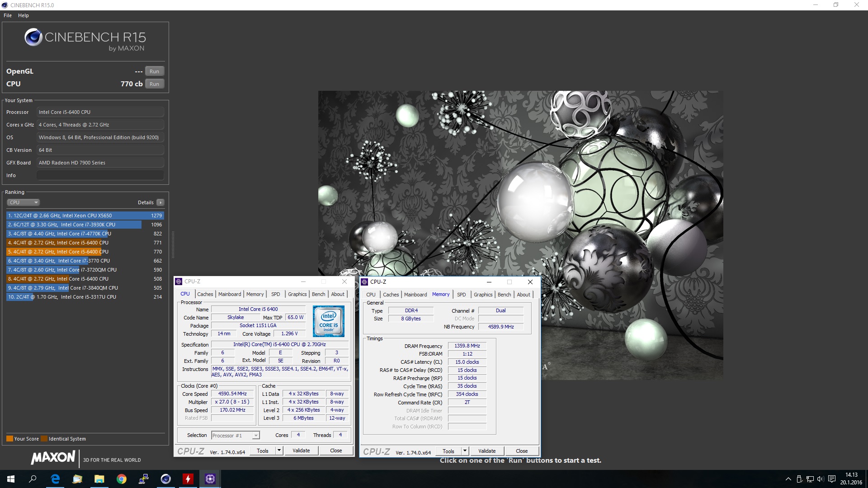This screenshot has height=488, width=868.
Task: Open SPD tab in left CPU-Z window
Action: [276, 294]
